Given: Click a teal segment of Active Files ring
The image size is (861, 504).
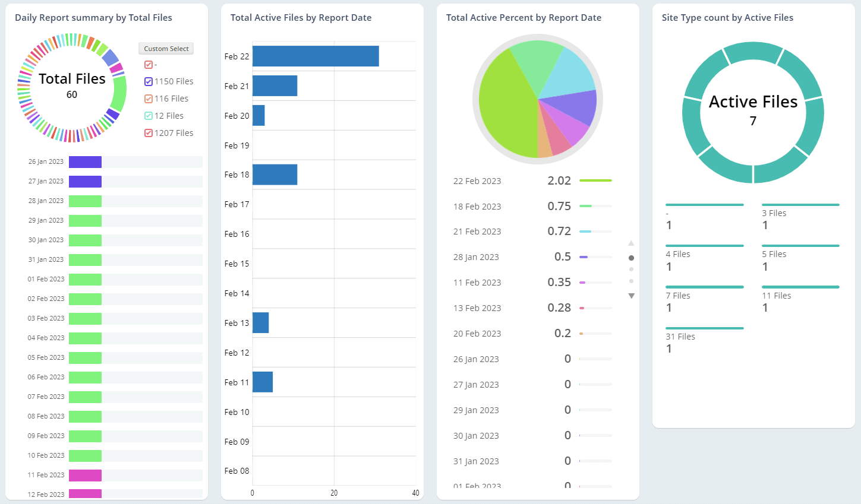Looking at the screenshot, I should click(x=753, y=50).
